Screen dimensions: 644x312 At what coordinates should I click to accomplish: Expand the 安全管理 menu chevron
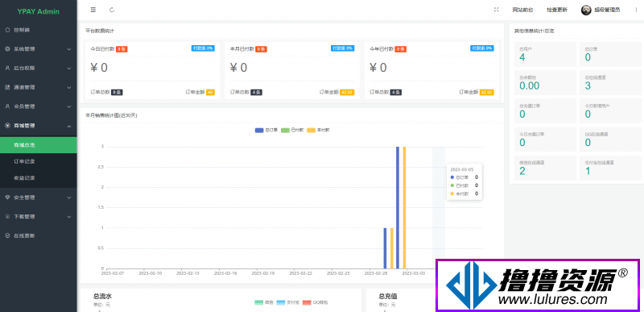(x=69, y=198)
